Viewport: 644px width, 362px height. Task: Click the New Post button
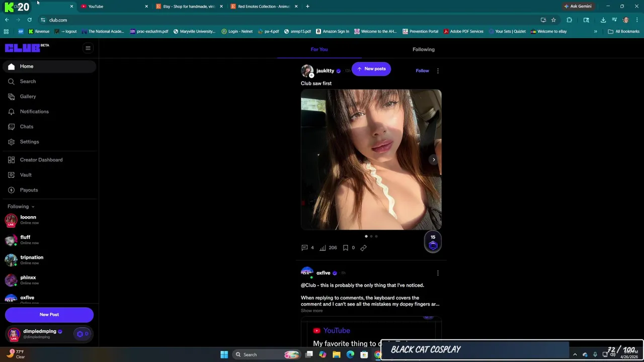tap(49, 315)
